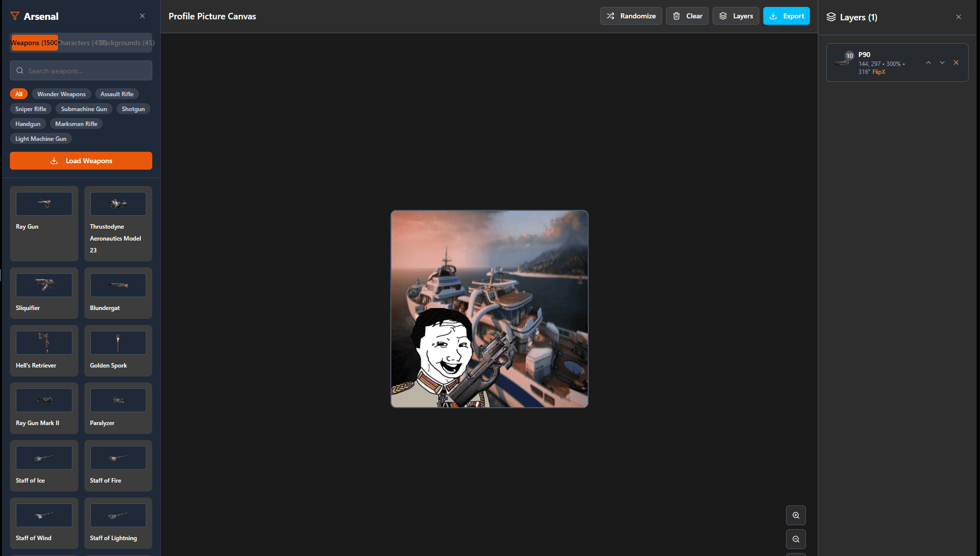The image size is (980, 556).
Task: Filter by Shotgun
Action: click(133, 109)
